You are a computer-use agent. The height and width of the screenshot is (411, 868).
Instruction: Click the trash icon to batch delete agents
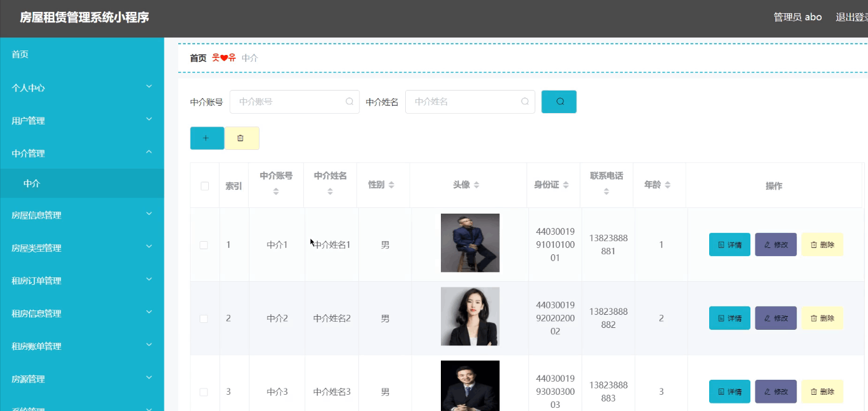tap(241, 137)
